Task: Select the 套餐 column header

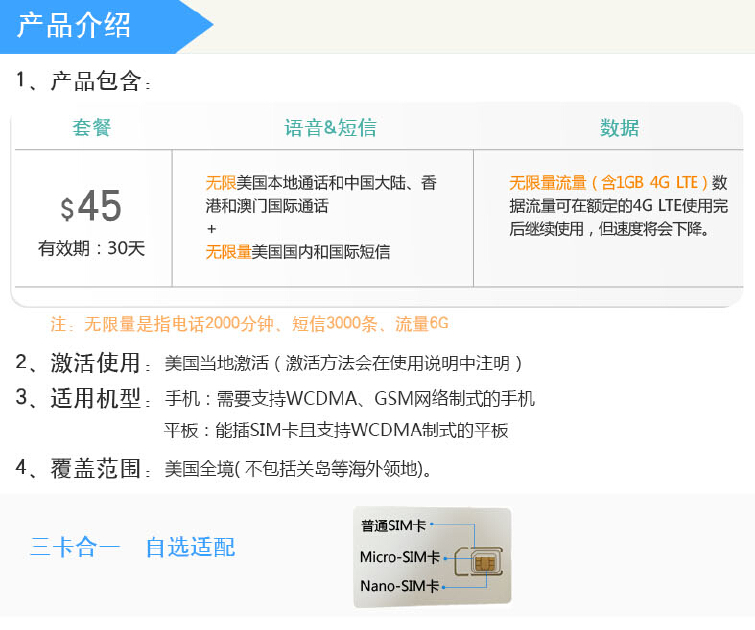Action: pos(92,128)
